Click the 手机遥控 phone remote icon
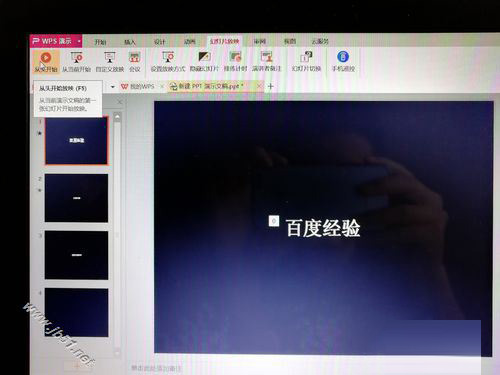This screenshot has height=375, width=500. tap(343, 57)
